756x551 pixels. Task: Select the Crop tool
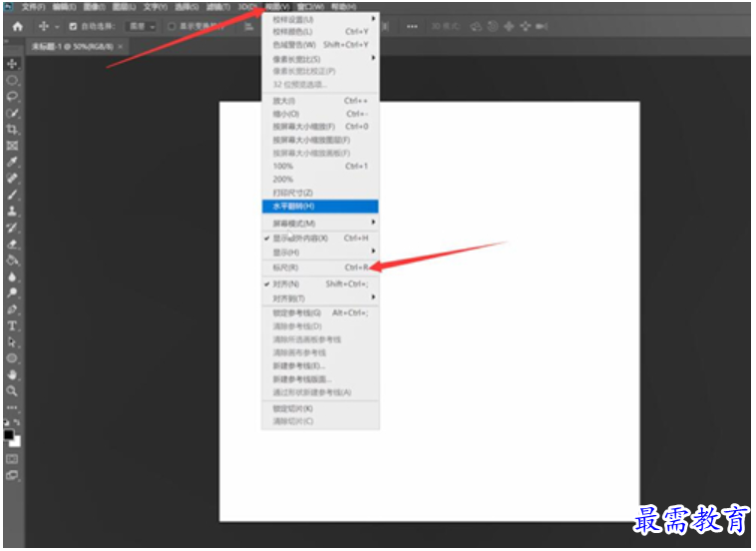(12, 130)
